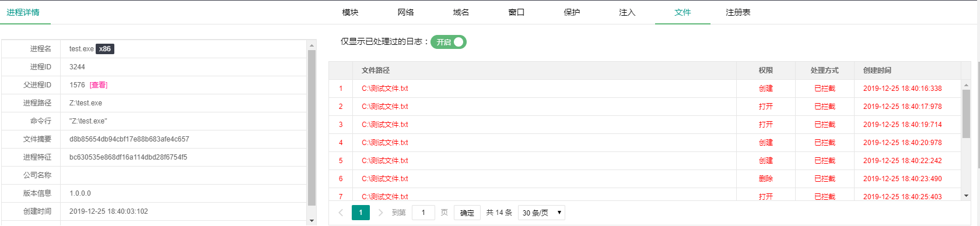Click timestamp 2019-12-25 18:40:16:338
This screenshot has height=226, width=980.
tap(902, 89)
